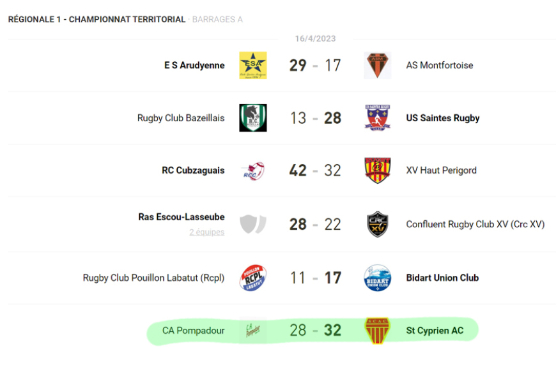Open XV Haut Perigord crest

(377, 170)
